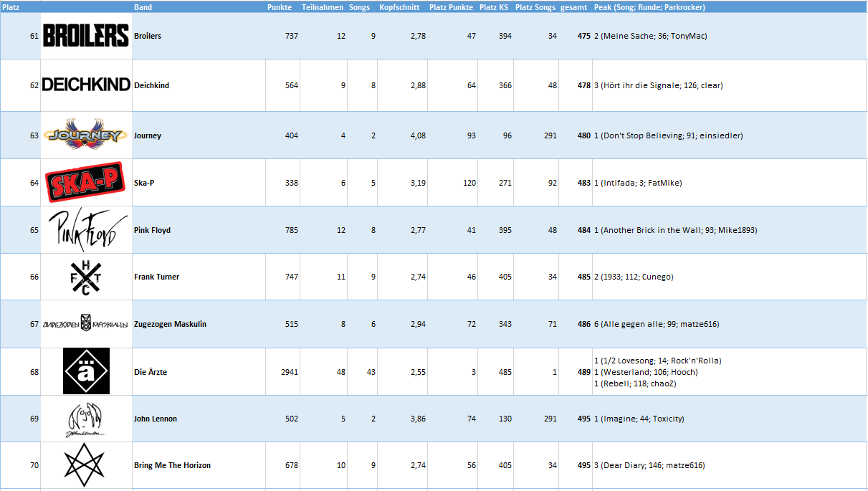
Task: Select peak entry 1933; 112; Cunego
Action: [x=634, y=277]
